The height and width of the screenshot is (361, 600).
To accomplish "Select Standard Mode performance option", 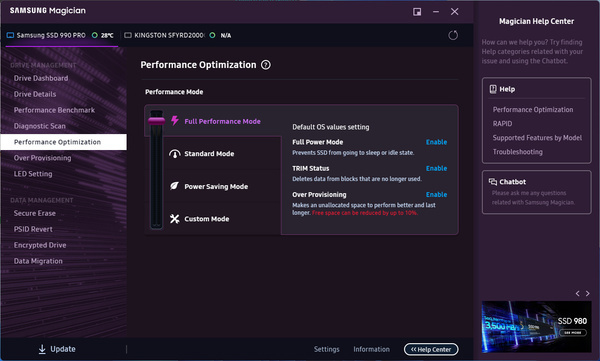I will 209,154.
